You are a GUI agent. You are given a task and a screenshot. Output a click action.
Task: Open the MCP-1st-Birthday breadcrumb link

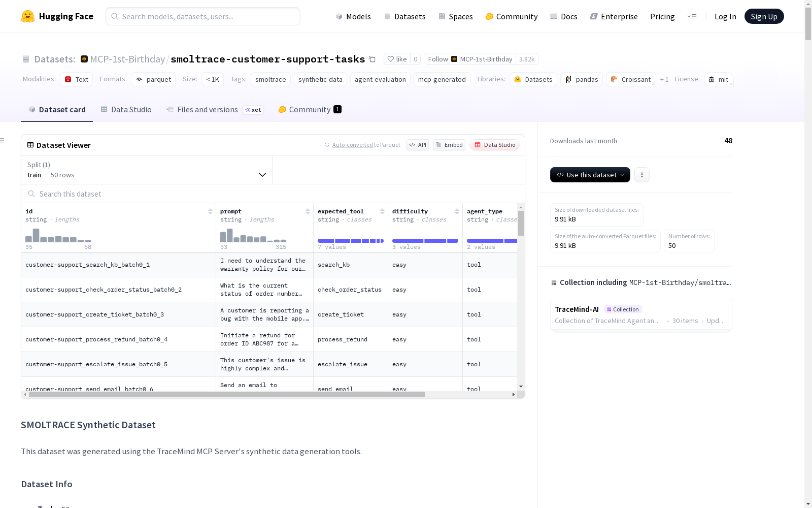click(x=127, y=59)
